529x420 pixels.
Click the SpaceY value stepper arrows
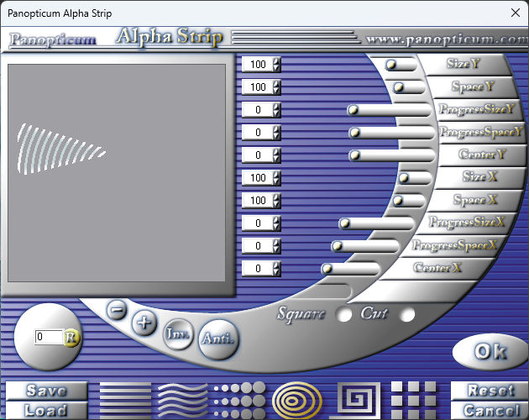[x=276, y=87]
